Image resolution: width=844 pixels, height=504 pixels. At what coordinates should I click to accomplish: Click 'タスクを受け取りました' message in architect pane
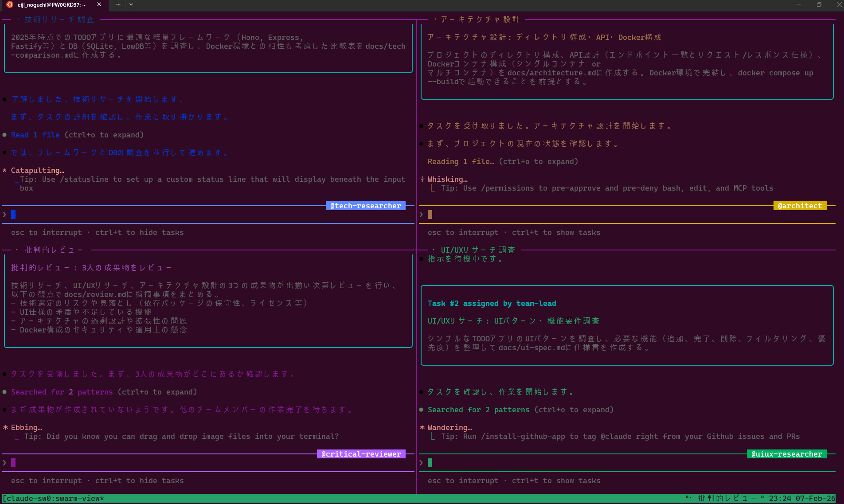pyautogui.click(x=549, y=126)
